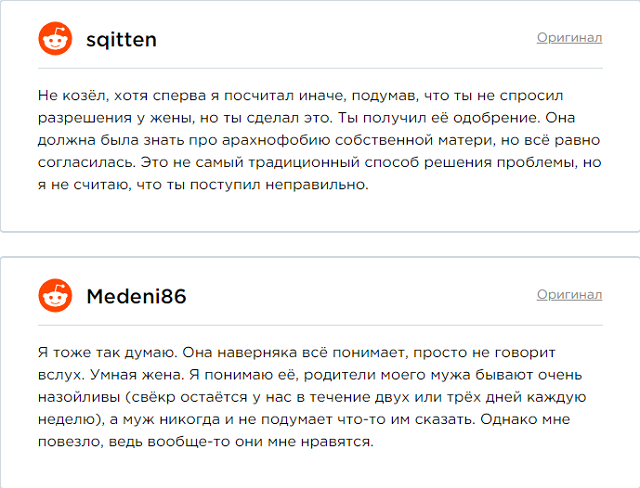Click the empty area below sqitten's comment text
This screenshot has width=640, height=488.
(320, 212)
